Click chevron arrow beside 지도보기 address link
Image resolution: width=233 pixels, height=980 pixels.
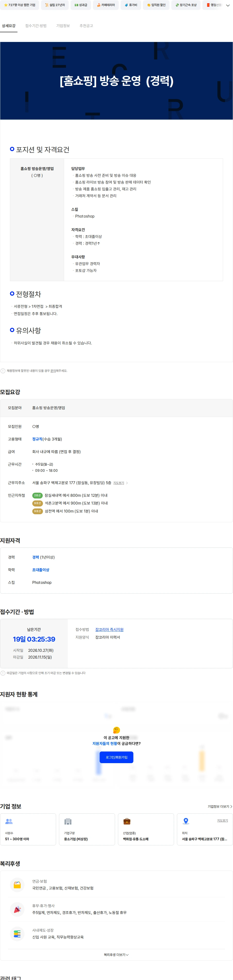click(127, 483)
